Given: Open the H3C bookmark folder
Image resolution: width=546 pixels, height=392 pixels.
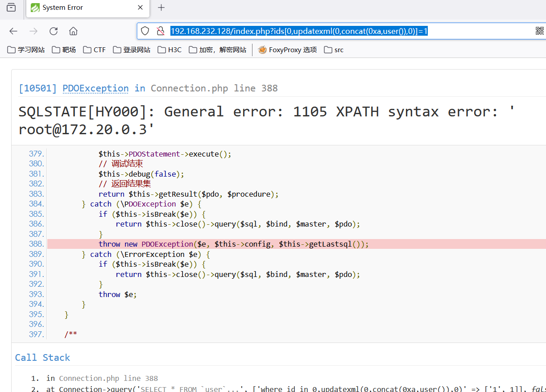Looking at the screenshot, I should coord(170,50).
